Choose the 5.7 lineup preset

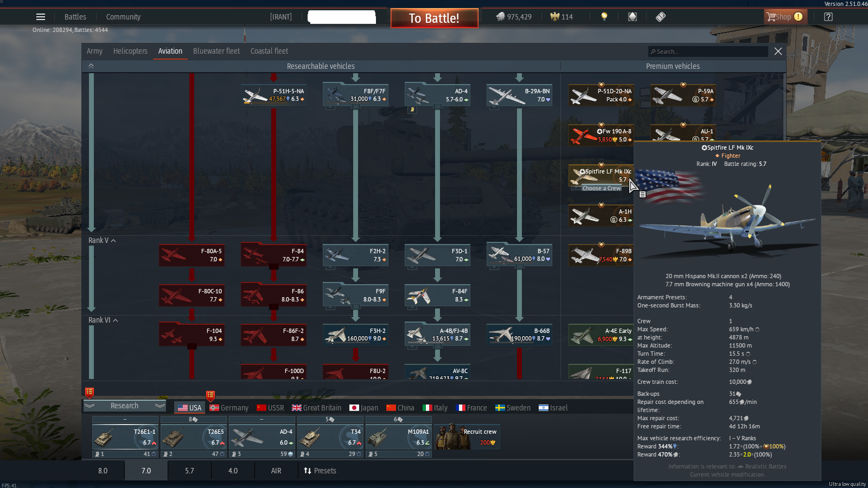pyautogui.click(x=189, y=471)
